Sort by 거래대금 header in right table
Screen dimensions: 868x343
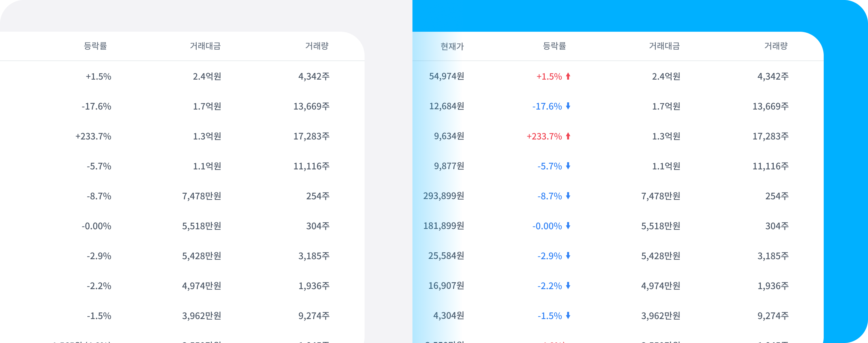coord(664,46)
